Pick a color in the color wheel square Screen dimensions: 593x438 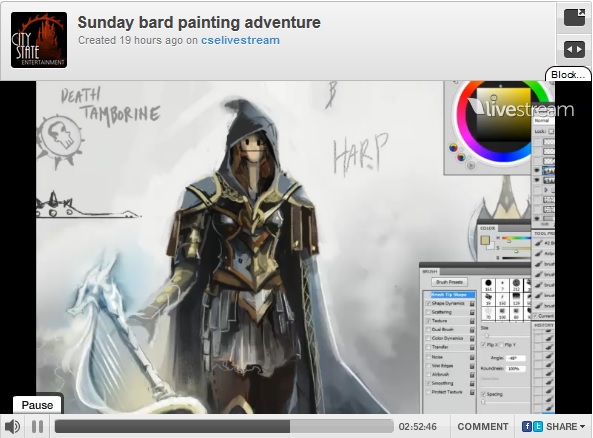click(x=504, y=115)
